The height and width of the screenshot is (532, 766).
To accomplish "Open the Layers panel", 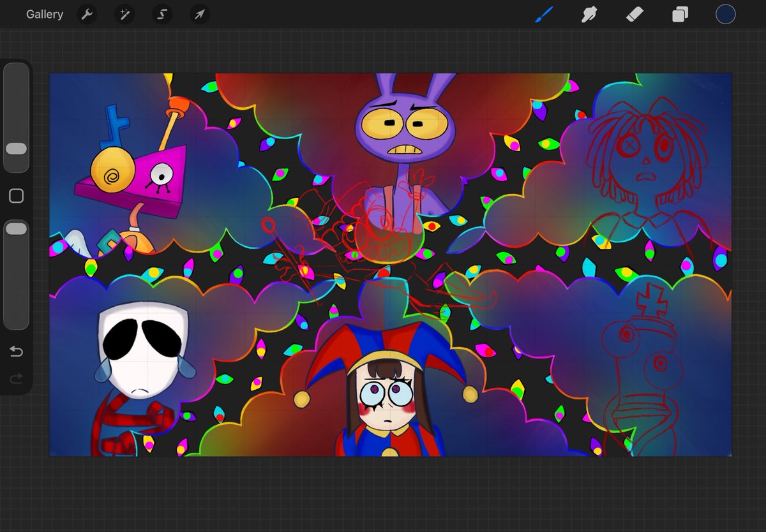I will 680,15.
